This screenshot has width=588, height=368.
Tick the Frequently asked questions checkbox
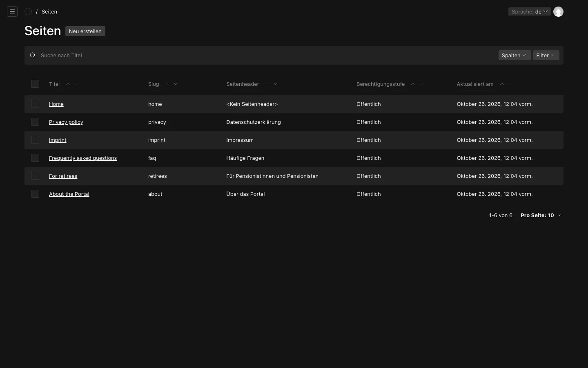click(35, 158)
